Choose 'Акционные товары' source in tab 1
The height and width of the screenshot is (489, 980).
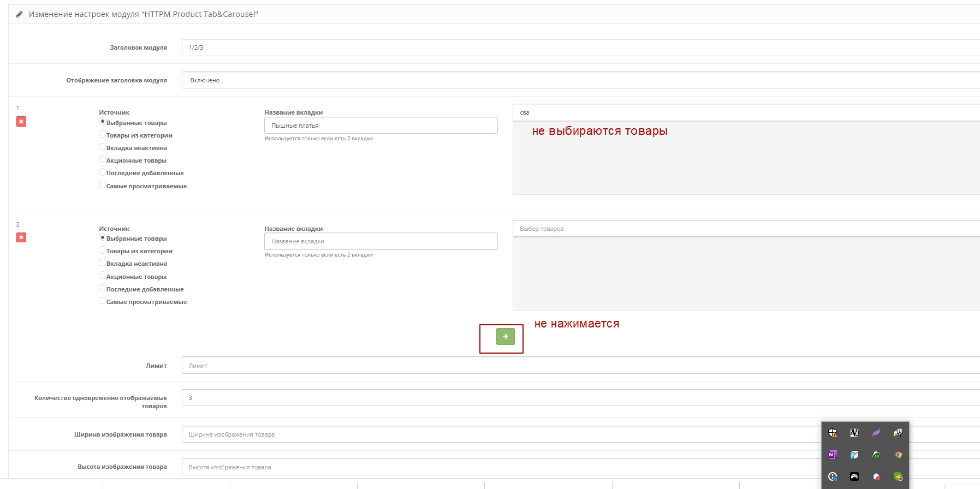pyautogui.click(x=103, y=160)
